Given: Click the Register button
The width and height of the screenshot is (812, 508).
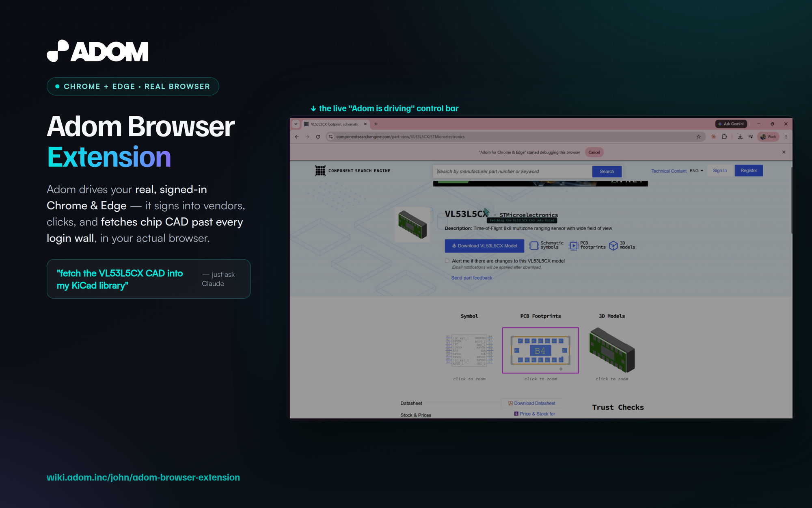Looking at the screenshot, I should 749,171.
